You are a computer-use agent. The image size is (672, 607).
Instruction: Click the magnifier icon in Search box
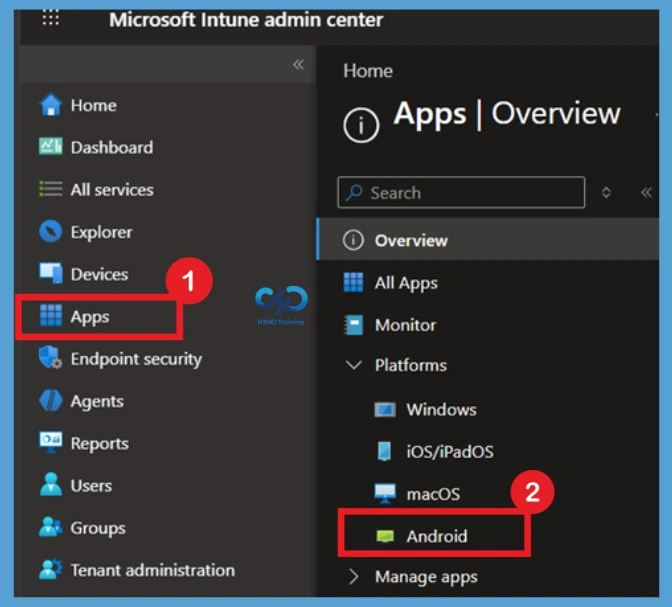coord(354,192)
